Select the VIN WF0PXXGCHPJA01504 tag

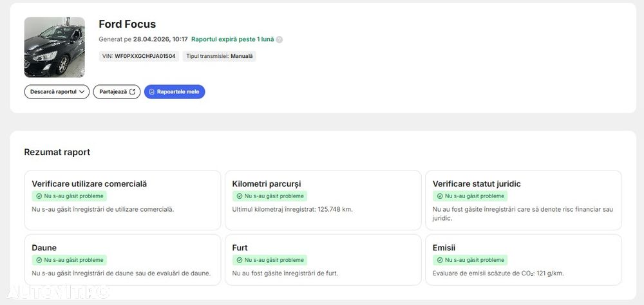pos(139,56)
